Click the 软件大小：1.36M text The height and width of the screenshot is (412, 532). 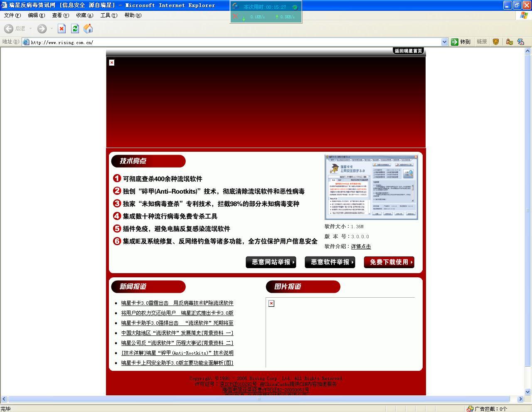pyautogui.click(x=344, y=227)
